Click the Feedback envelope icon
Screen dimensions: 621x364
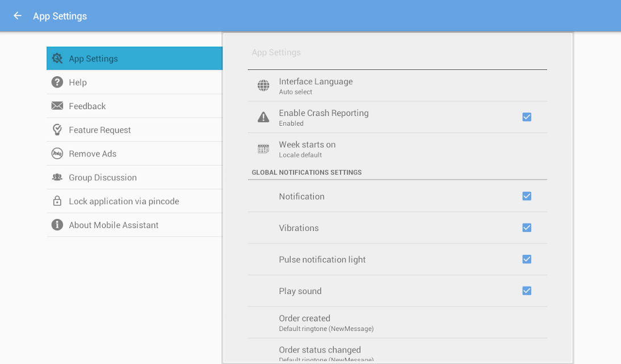(x=57, y=106)
